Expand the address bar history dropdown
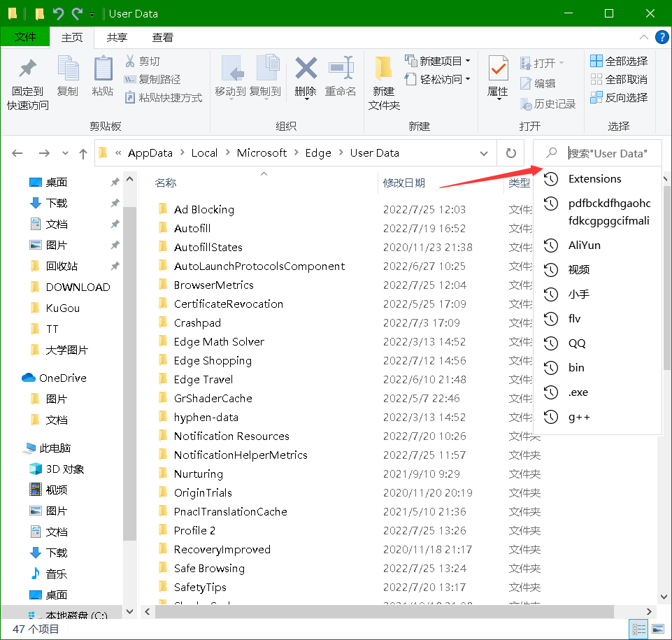Viewport: 672px width, 640px height. (x=484, y=153)
